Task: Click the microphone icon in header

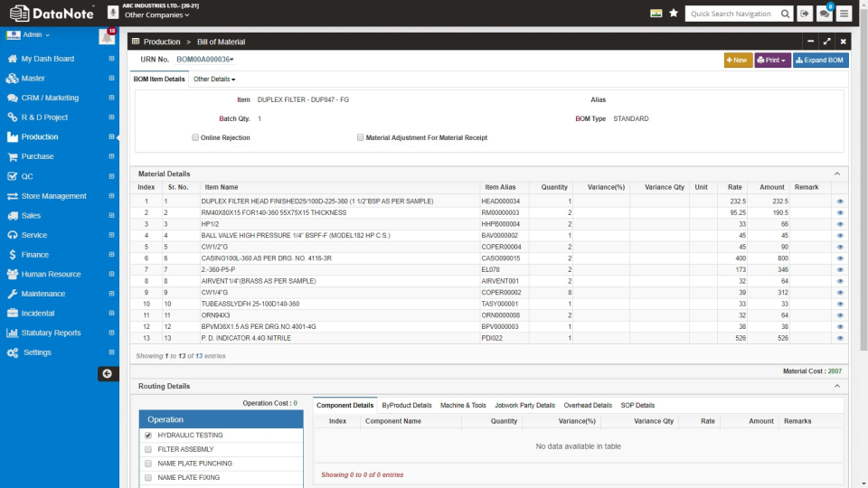Action: pos(113,12)
